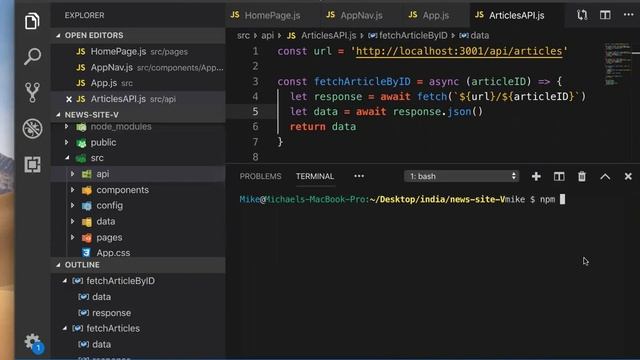Expand the public folder arrow
The image size is (640, 360).
(67, 142)
